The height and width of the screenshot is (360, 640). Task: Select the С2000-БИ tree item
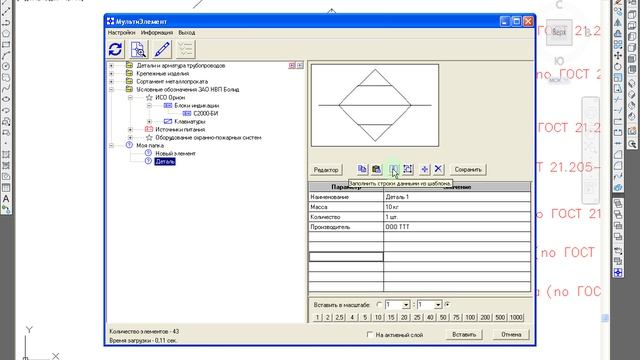(206, 113)
